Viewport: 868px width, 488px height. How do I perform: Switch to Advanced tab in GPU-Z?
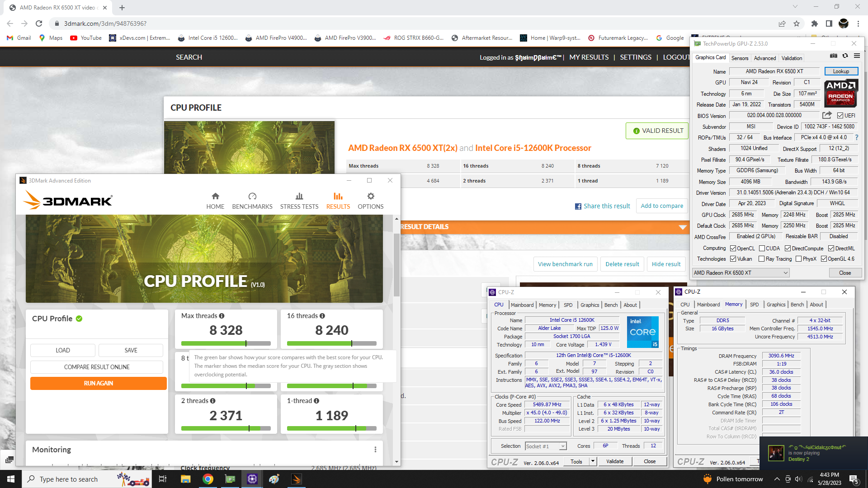[765, 58]
